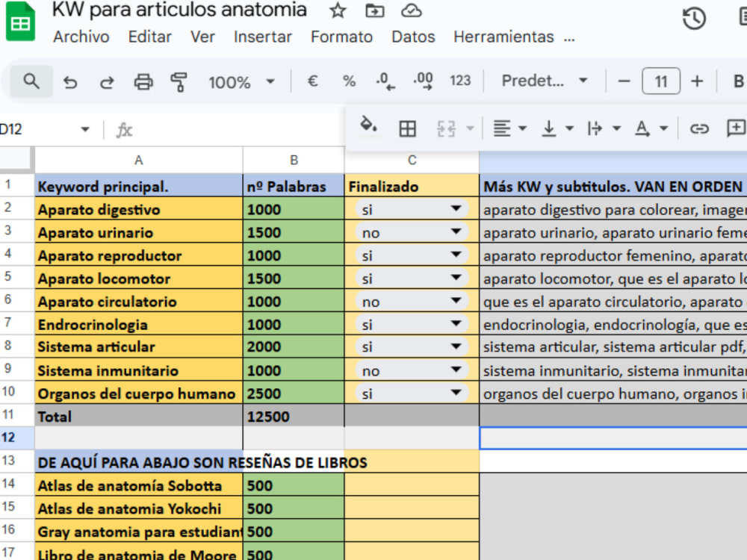The height and width of the screenshot is (560, 747).
Task: Click the font size field showing 11
Action: tap(661, 81)
